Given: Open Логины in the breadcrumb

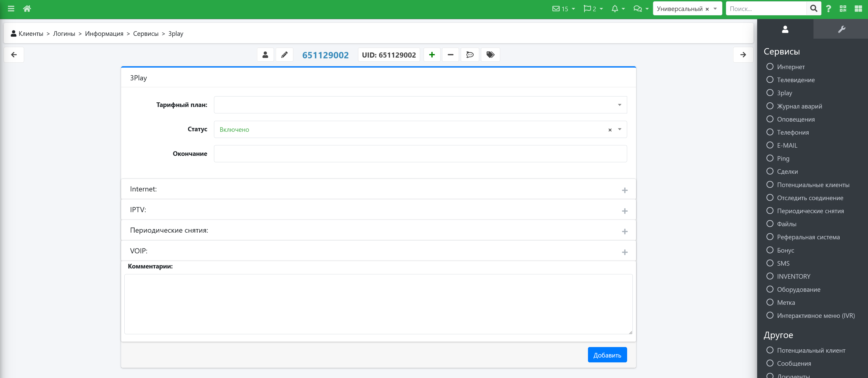Looking at the screenshot, I should [x=64, y=34].
